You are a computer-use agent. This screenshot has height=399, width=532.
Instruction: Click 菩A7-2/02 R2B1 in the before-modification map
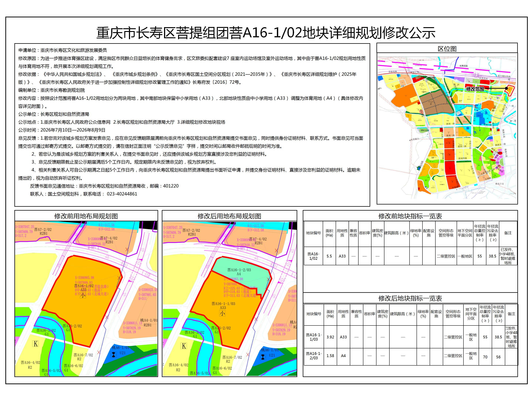(x=43, y=231)
